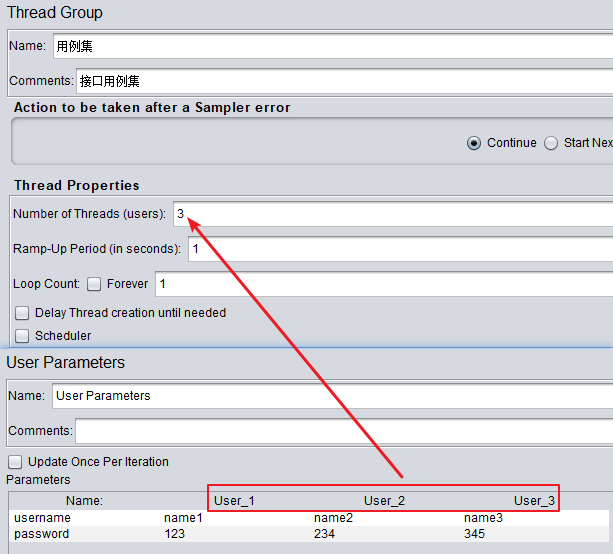Screen dimensions: 613x554
Task: Click the User Parameters Name field
Action: click(x=332, y=396)
